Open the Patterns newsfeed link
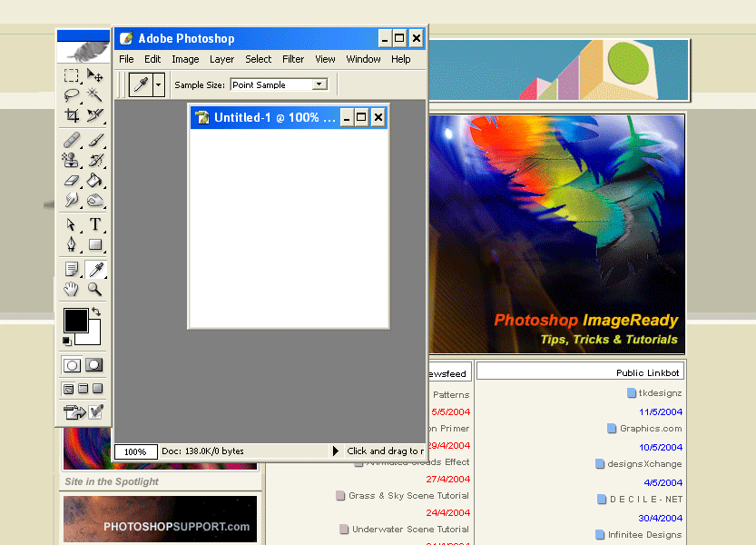756x545 pixels. [x=451, y=394]
